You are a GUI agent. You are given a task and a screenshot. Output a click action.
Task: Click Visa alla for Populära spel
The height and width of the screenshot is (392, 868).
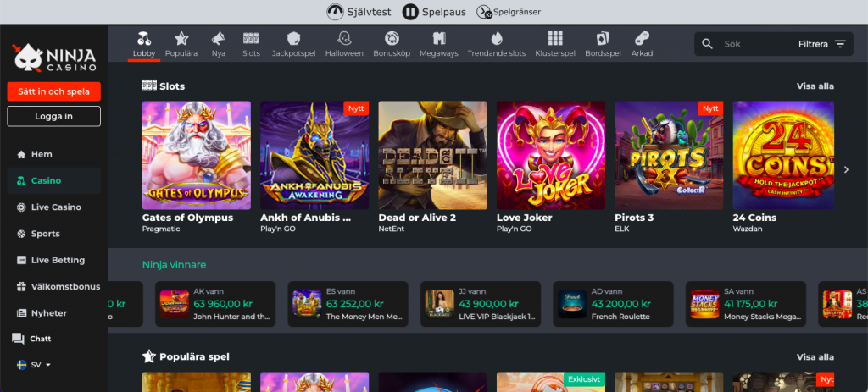[x=815, y=357]
